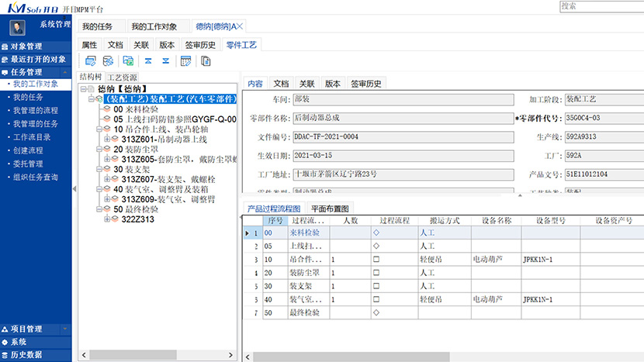This screenshot has width=644, height=362.
Task: Open the 平面布置图 tab
Action: [x=330, y=209]
